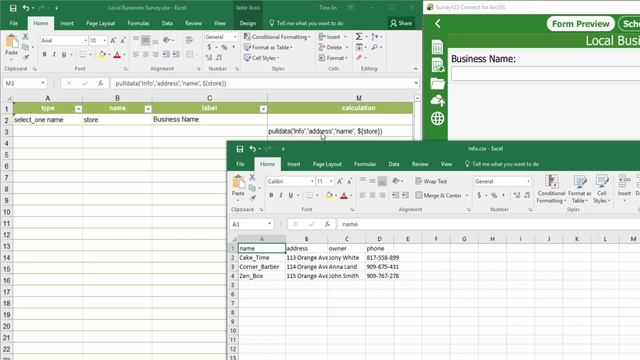Open Cell Styles menu in survey workbook

point(262,58)
